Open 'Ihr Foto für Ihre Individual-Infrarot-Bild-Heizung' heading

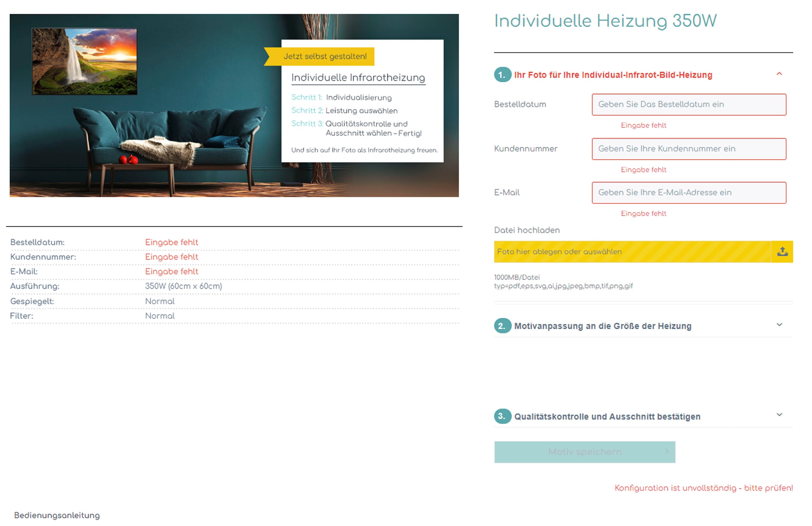[613, 75]
